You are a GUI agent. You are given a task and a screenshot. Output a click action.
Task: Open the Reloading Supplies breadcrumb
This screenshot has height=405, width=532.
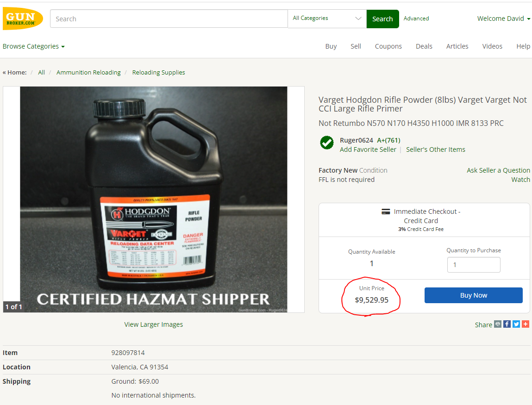pos(158,73)
